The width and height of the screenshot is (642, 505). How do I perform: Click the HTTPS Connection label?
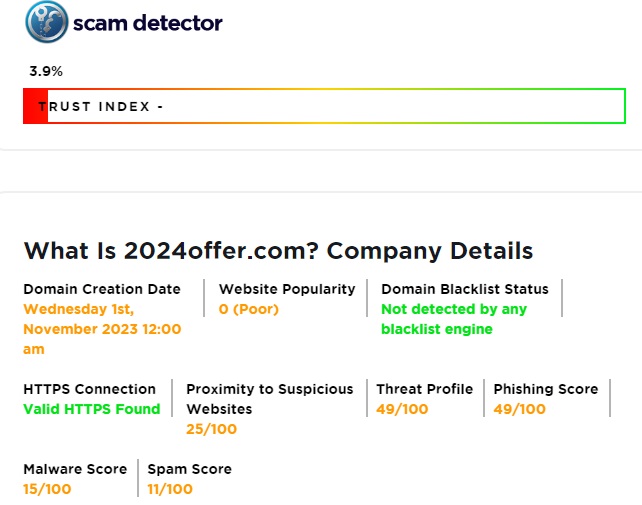(x=90, y=389)
